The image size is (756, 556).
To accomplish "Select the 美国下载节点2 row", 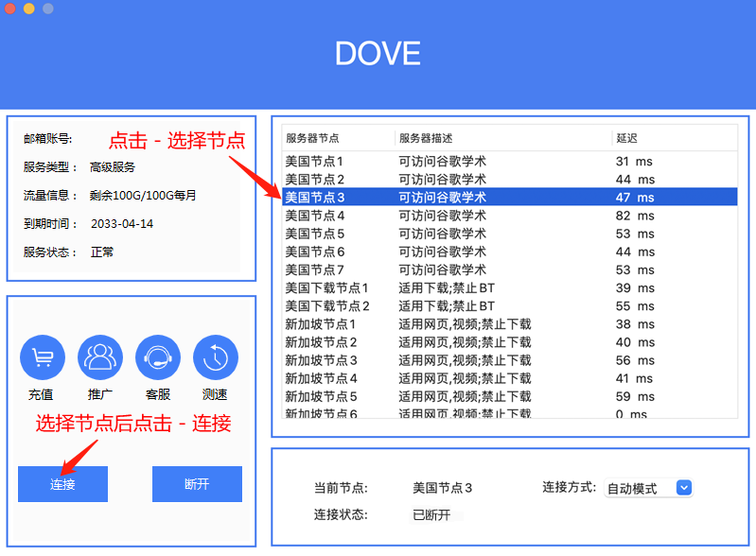I will (326, 306).
